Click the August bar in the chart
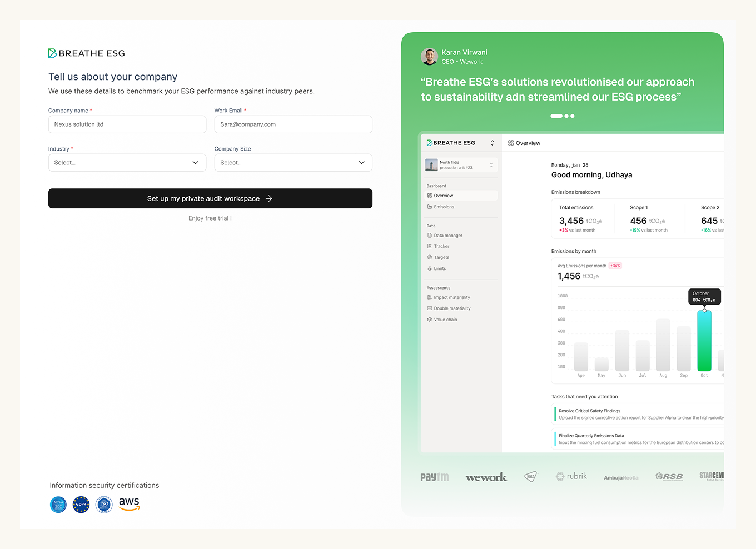The width and height of the screenshot is (756, 549). point(663,345)
